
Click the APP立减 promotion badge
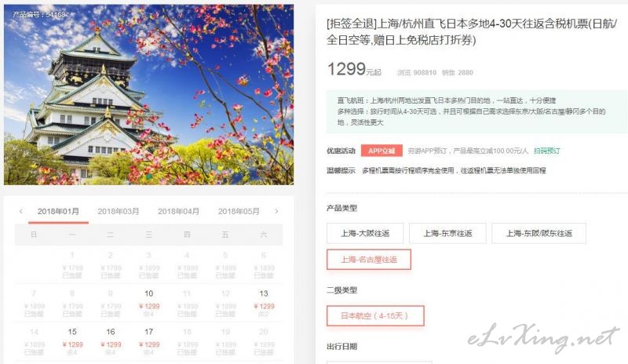(x=382, y=151)
